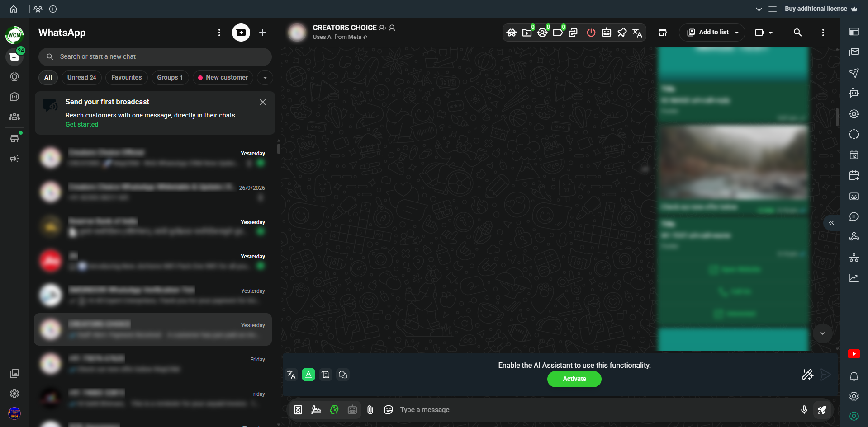
Task: Click the AI magic wand icon
Action: pyautogui.click(x=807, y=375)
